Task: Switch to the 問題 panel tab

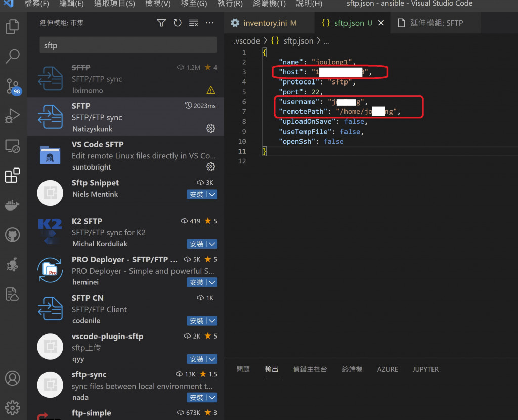Action: point(243,369)
